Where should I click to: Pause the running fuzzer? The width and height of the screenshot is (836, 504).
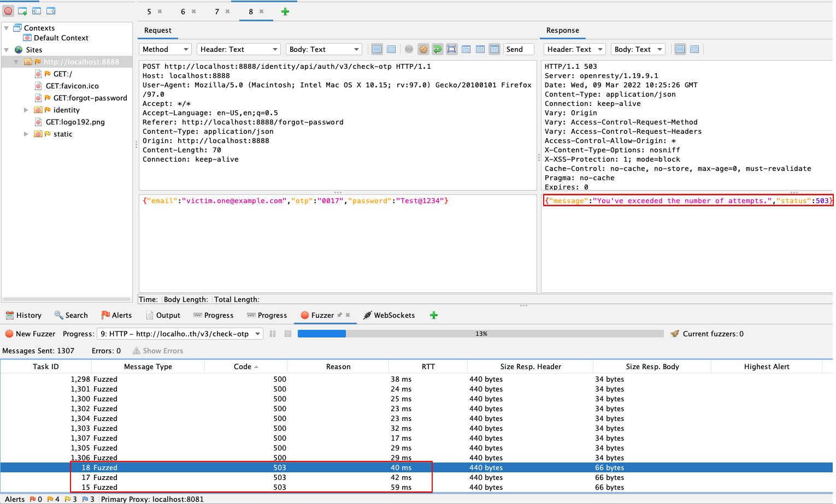click(273, 334)
